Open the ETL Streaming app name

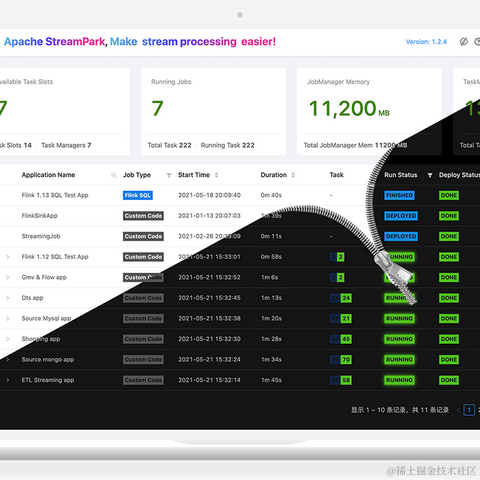point(48,380)
